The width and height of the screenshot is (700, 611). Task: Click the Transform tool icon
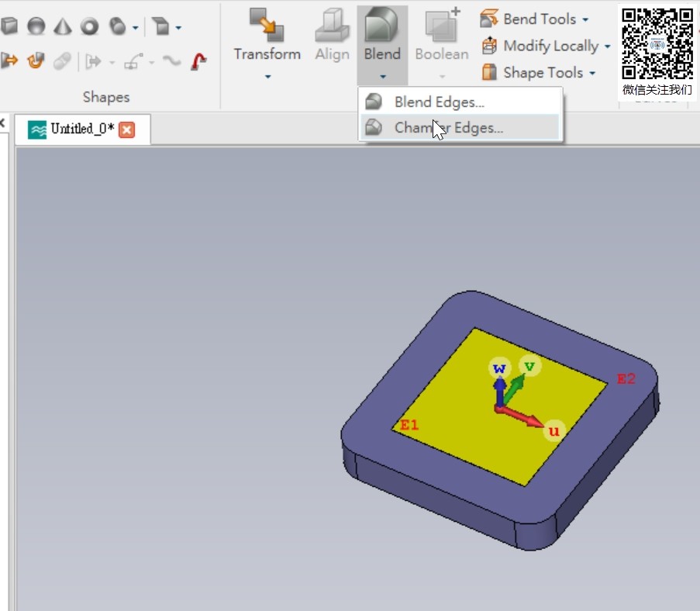(x=267, y=25)
